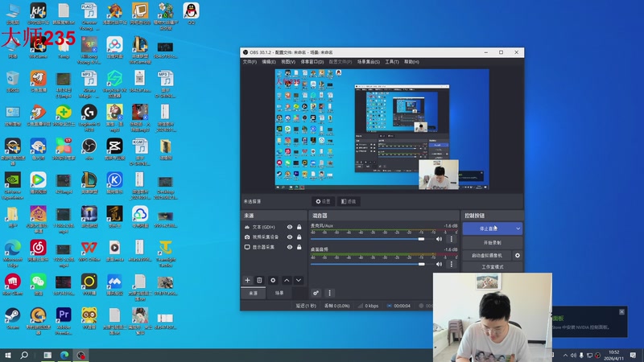Move selected source up with arrow
The image size is (644, 362).
point(287,280)
